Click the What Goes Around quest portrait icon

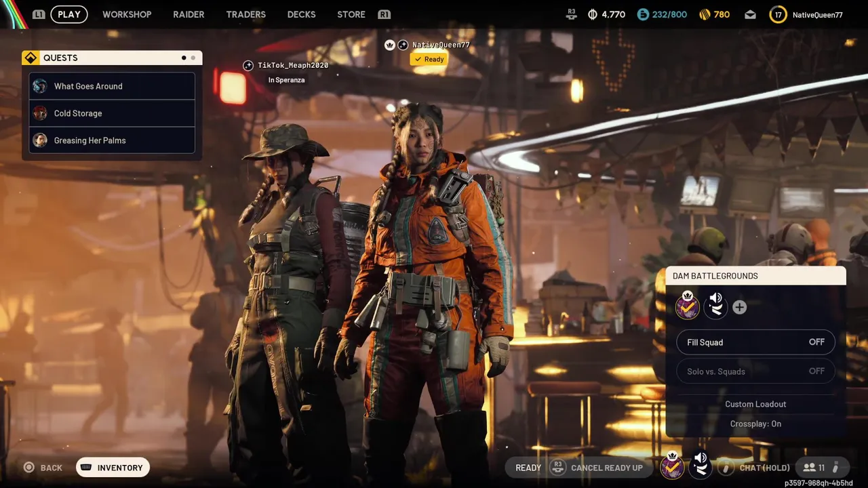[40, 86]
